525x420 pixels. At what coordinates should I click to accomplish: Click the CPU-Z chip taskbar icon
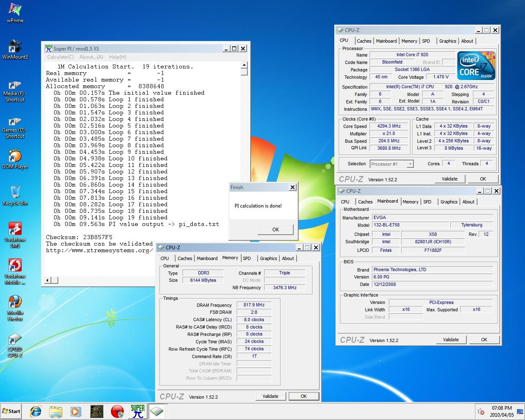point(156,411)
